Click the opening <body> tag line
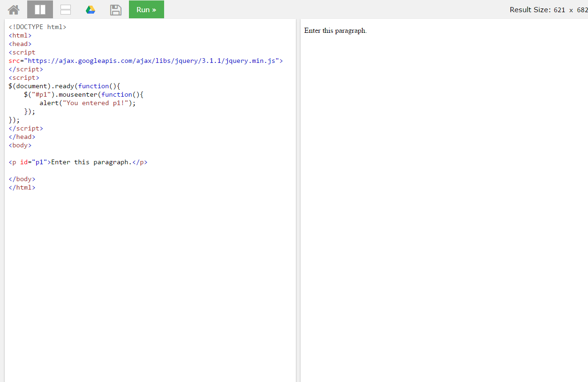Image resolution: width=588 pixels, height=382 pixels. tap(20, 145)
